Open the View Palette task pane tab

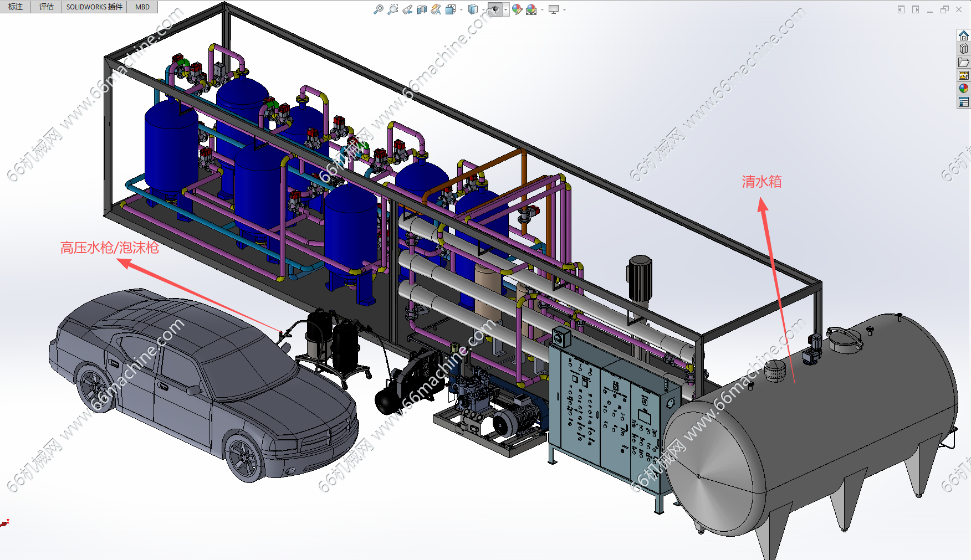pyautogui.click(x=964, y=75)
